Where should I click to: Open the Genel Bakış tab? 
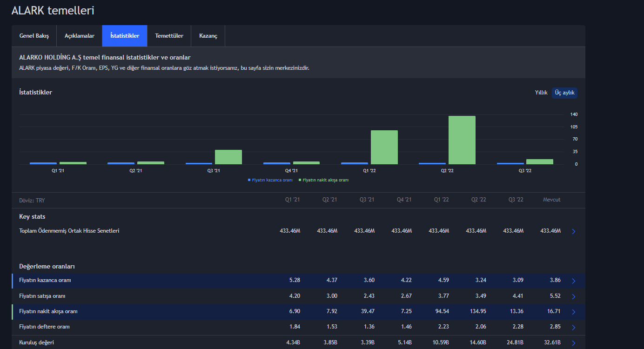coord(34,36)
